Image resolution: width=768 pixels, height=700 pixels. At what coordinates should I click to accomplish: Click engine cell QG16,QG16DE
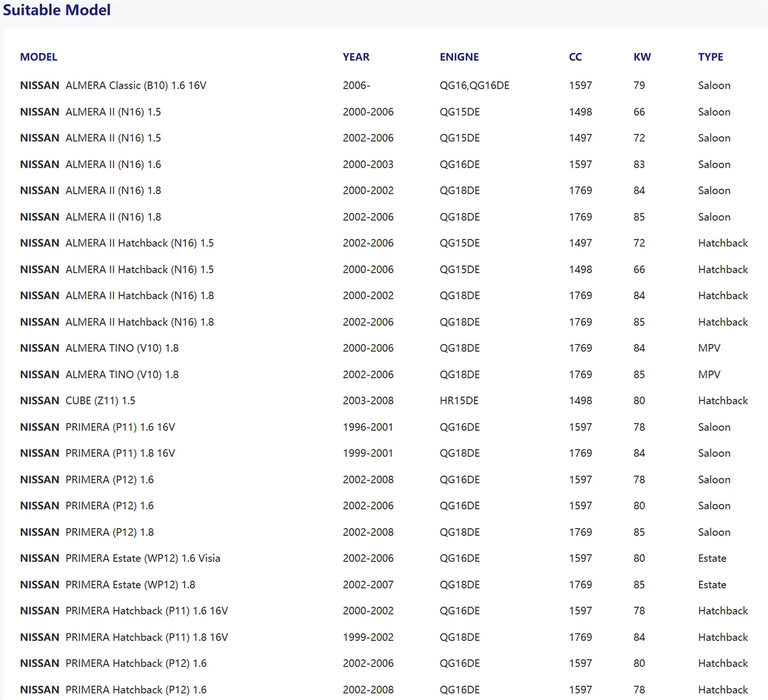pos(475,85)
